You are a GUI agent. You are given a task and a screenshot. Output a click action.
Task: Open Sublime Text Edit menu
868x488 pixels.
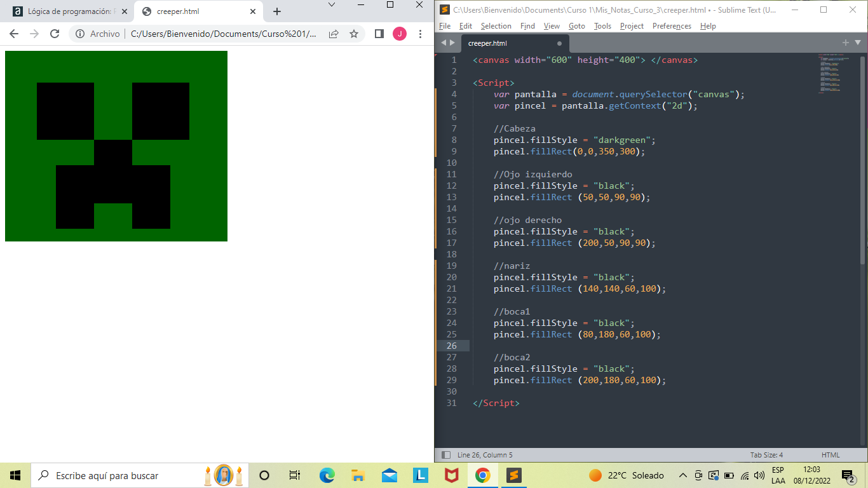(x=465, y=26)
